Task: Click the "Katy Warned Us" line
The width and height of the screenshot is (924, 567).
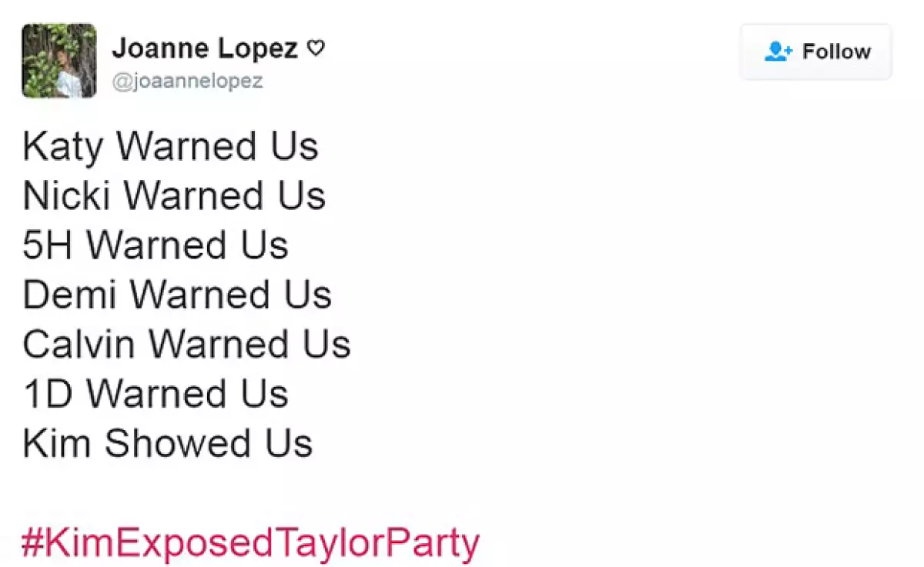Action: 170,146
